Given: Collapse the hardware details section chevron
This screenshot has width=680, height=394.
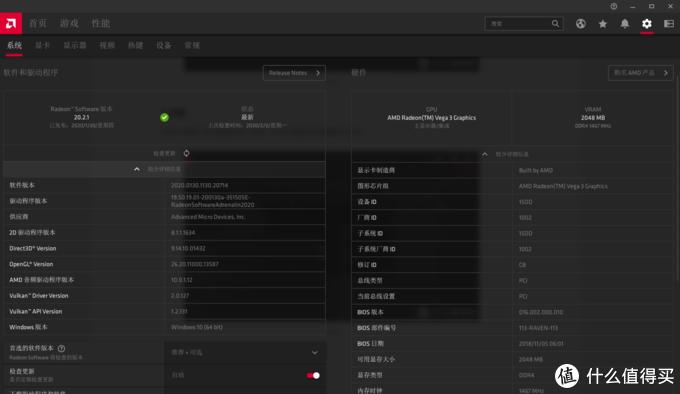Looking at the screenshot, I should click(x=485, y=154).
